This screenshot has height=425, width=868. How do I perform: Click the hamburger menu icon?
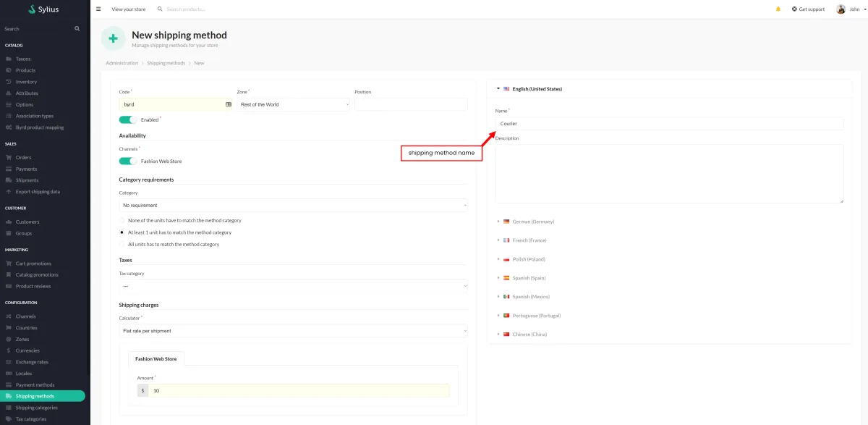click(x=98, y=9)
